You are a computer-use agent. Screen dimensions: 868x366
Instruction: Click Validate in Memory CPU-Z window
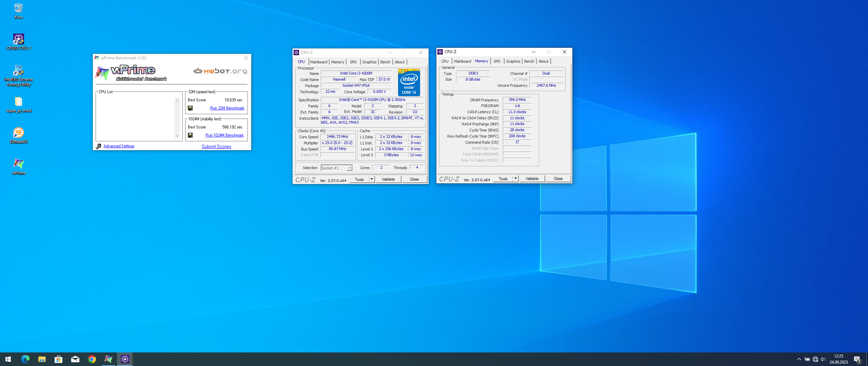pos(532,179)
